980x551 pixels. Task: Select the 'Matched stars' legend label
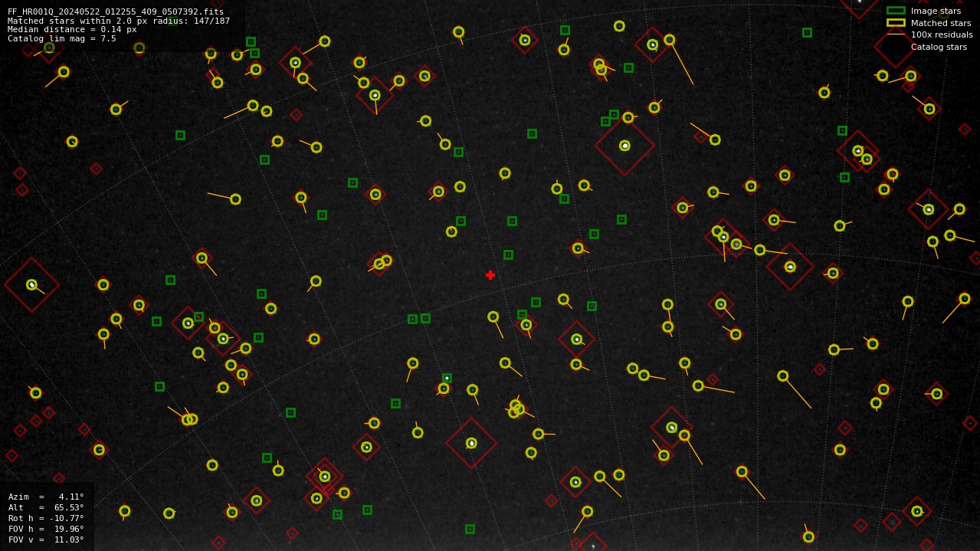click(941, 23)
